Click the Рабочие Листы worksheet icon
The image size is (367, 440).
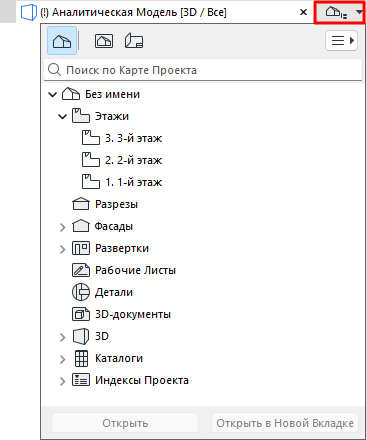[81, 270]
